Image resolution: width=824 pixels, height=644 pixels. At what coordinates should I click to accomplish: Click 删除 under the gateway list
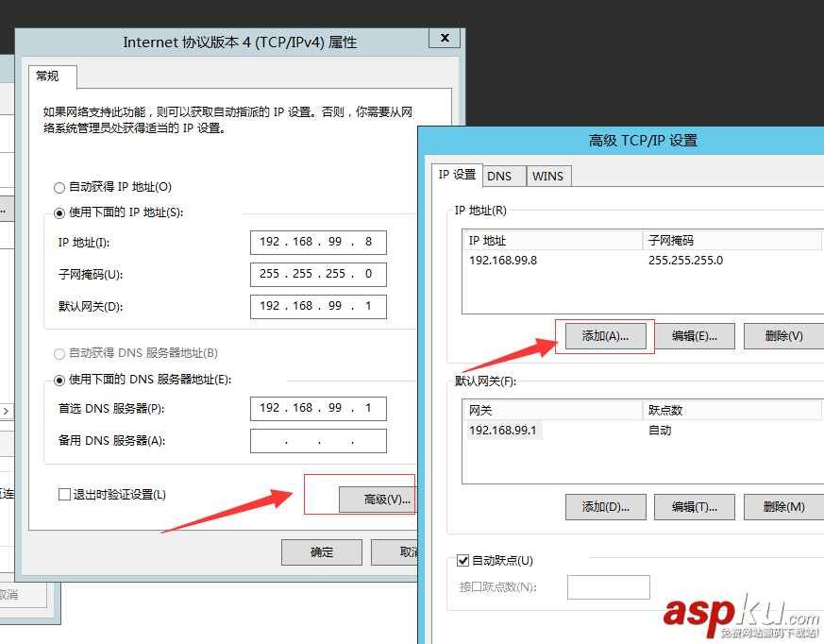click(785, 507)
